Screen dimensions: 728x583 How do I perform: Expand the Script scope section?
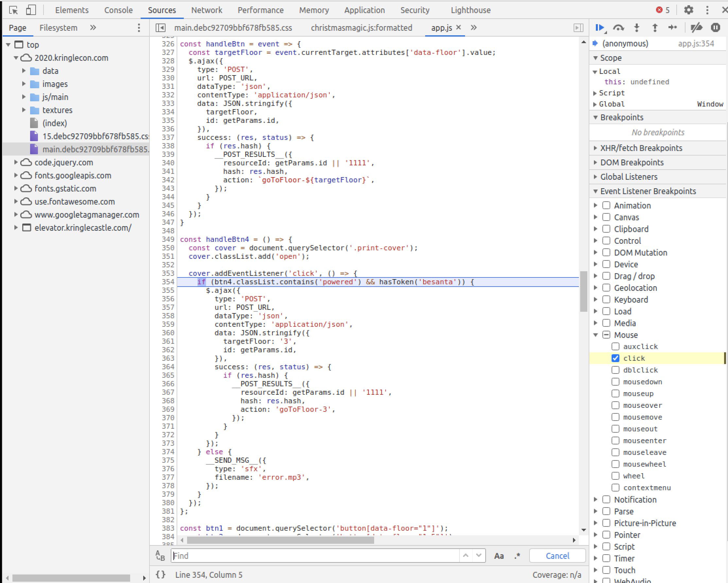click(595, 93)
